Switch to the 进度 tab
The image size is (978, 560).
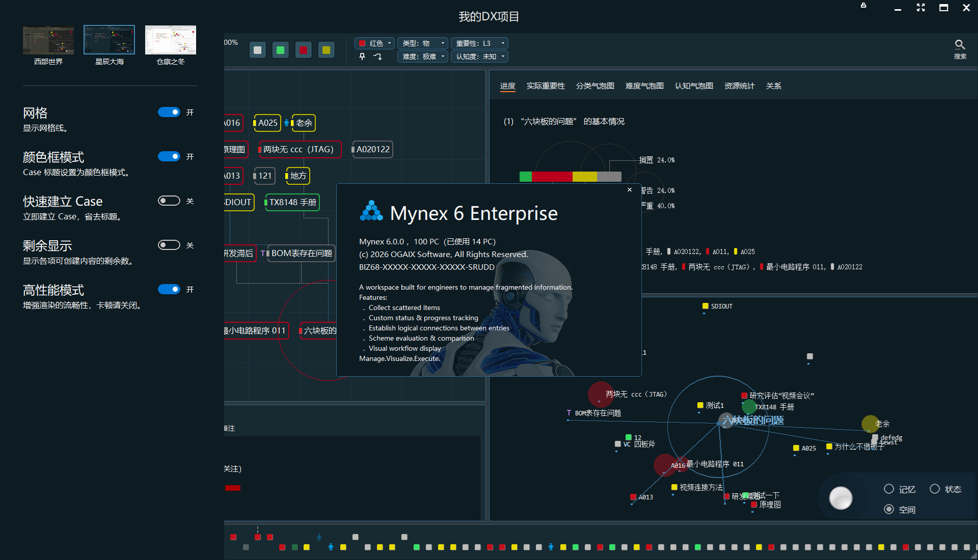click(x=508, y=86)
